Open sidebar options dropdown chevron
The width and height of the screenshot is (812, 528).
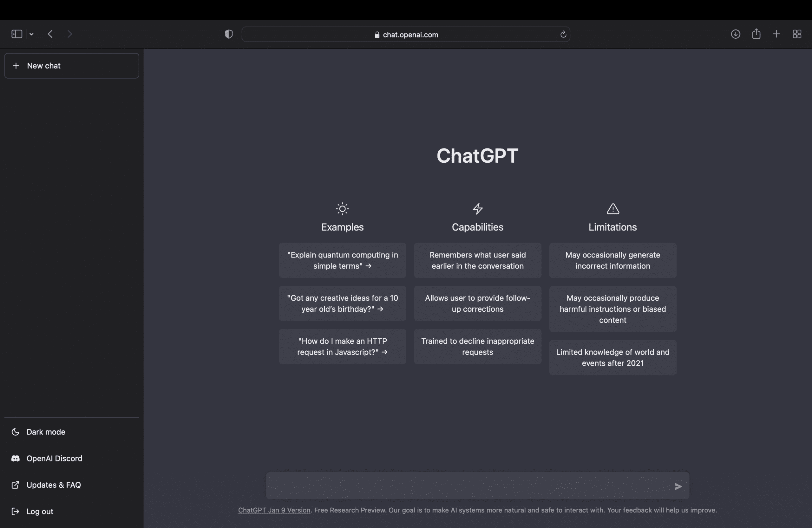point(31,34)
